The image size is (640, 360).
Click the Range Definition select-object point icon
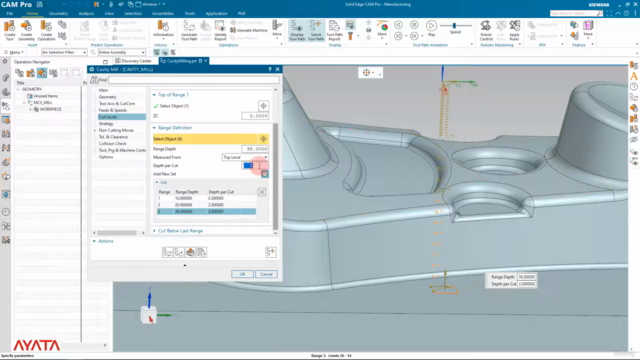pos(263,139)
